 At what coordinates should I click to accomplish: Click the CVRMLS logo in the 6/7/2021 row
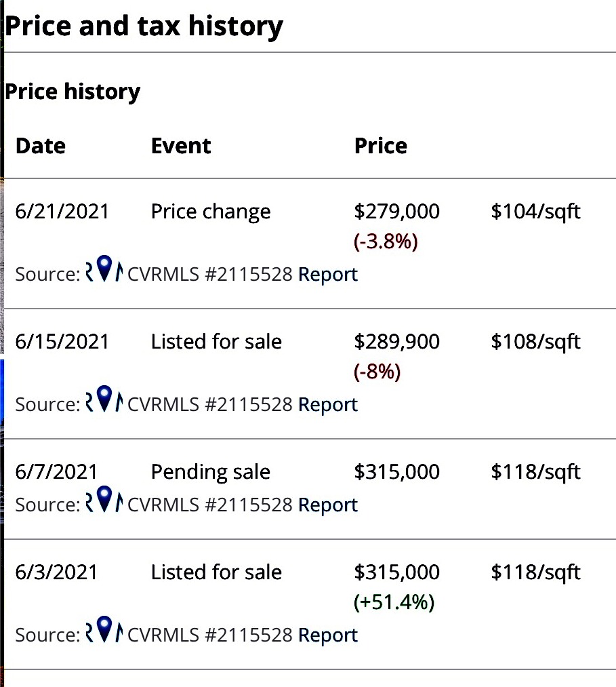pos(104,498)
